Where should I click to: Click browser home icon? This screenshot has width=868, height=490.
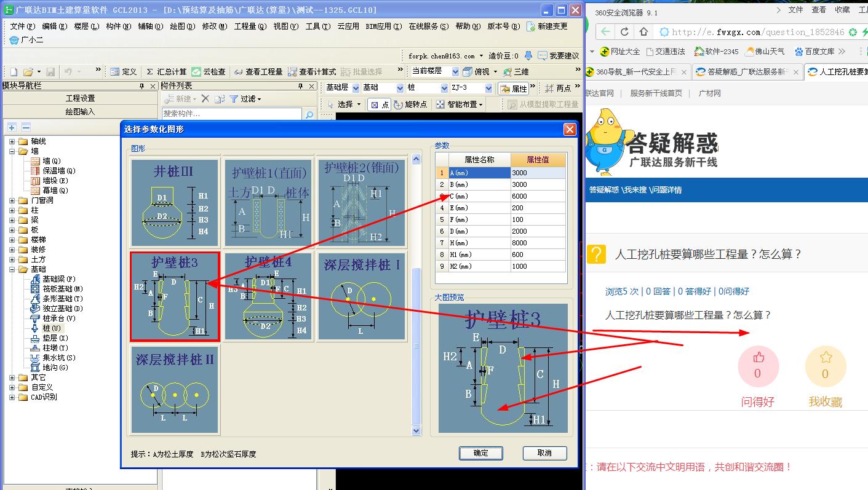643,32
